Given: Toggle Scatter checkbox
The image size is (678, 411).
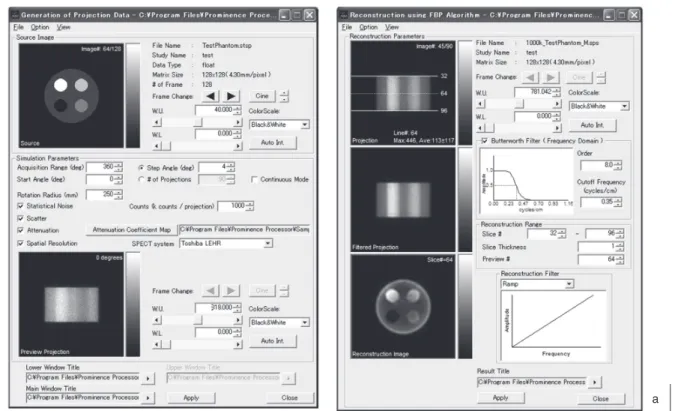Looking at the screenshot, I should pyautogui.click(x=20, y=218).
